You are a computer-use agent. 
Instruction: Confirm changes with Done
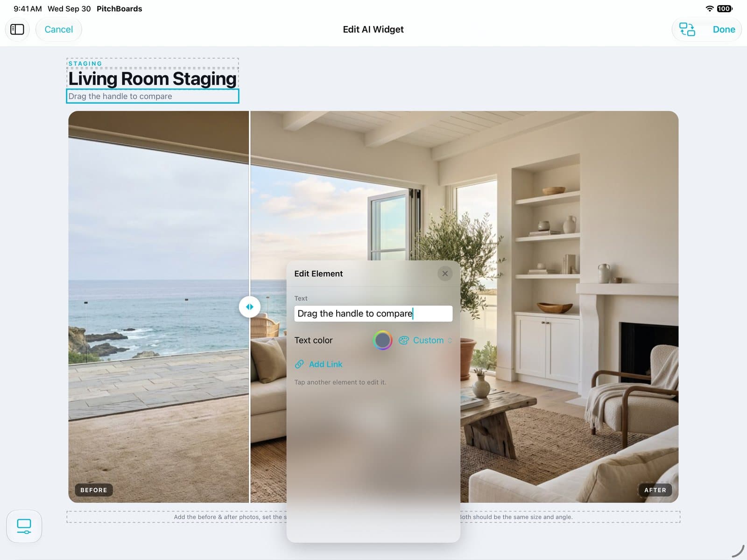(724, 29)
